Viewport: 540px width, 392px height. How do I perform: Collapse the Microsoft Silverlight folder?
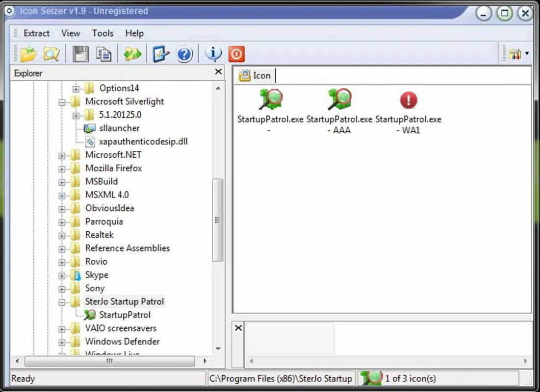62,102
